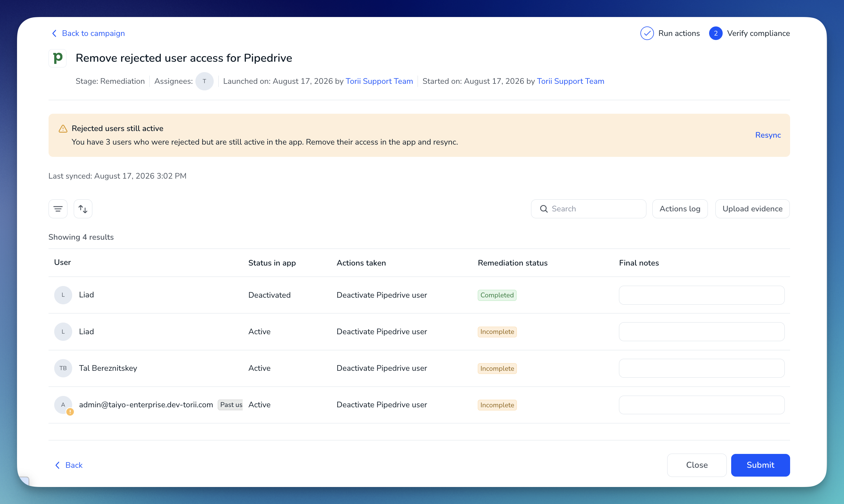The image size is (844, 504).
Task: Click Final notes field for Deactivated Liad
Action: pyautogui.click(x=702, y=295)
